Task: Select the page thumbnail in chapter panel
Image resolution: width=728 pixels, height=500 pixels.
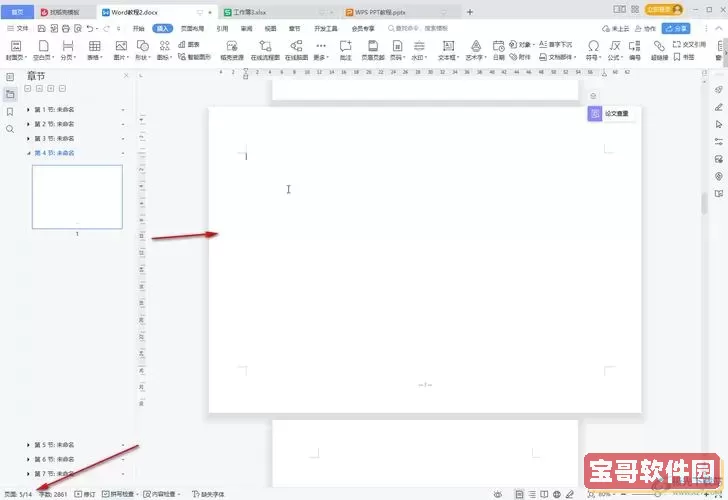Action: point(77,197)
